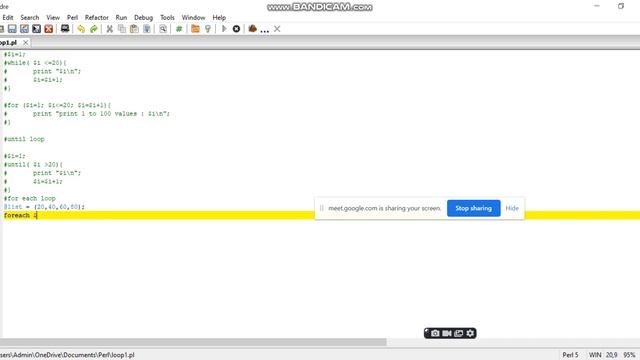
Task: Click the #until loop comment line
Action: click(24, 139)
